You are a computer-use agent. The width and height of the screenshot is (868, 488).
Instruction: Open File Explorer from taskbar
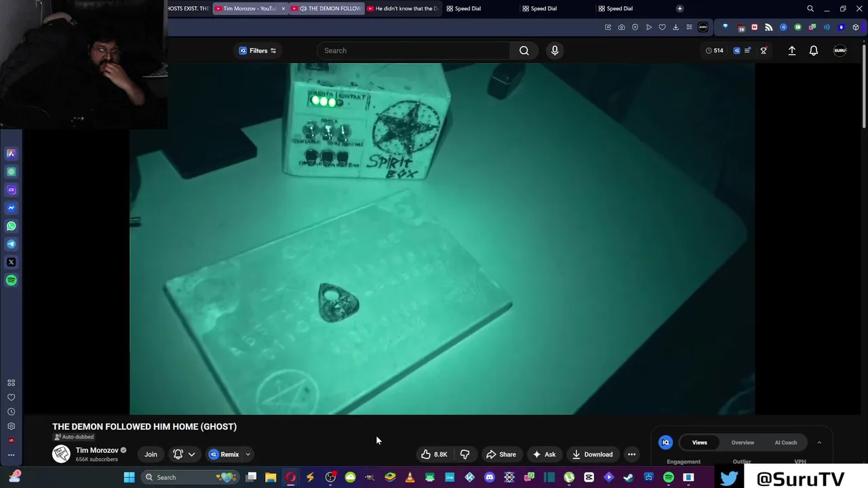point(271,477)
